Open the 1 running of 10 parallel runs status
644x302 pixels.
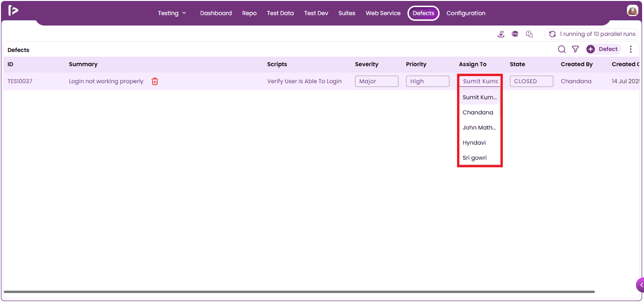tap(591, 34)
